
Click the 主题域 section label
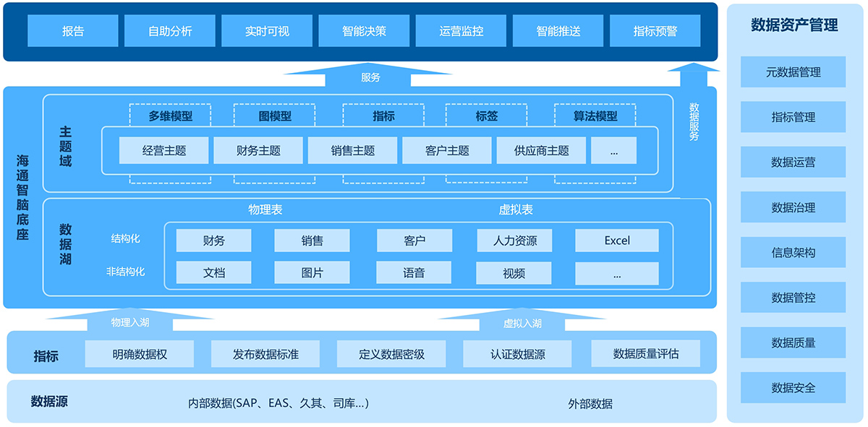[x=66, y=147]
